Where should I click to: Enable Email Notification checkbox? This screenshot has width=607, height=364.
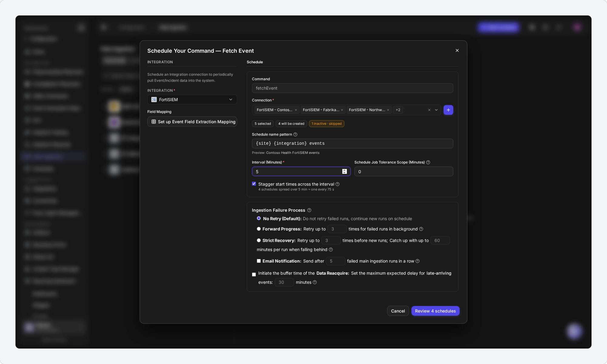coord(259,261)
